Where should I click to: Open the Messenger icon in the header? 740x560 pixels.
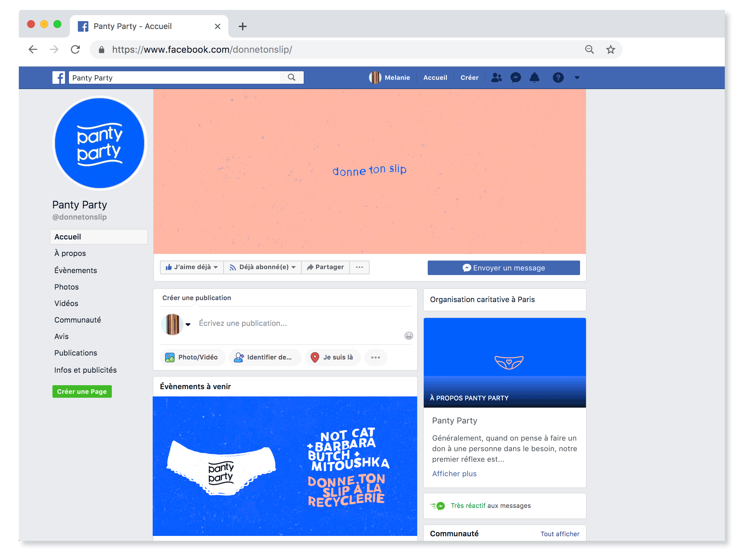[x=515, y=78]
